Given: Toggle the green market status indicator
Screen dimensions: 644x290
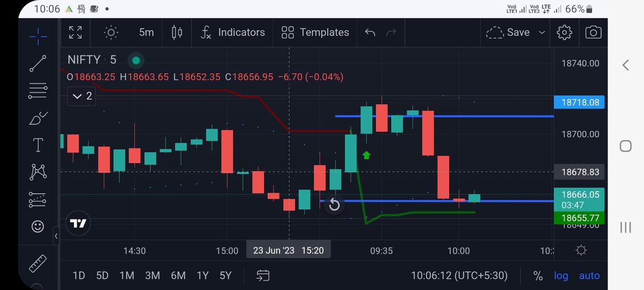Looking at the screenshot, I should coord(136,60).
